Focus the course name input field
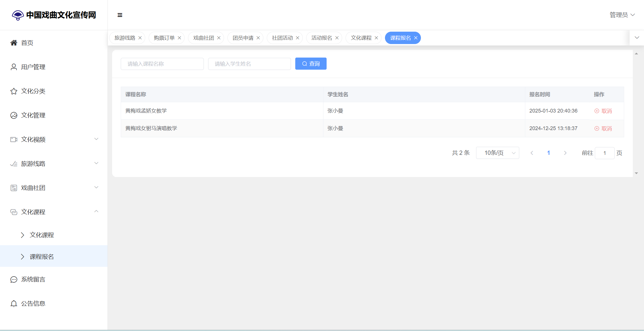Image resolution: width=644 pixels, height=331 pixels. tap(162, 64)
